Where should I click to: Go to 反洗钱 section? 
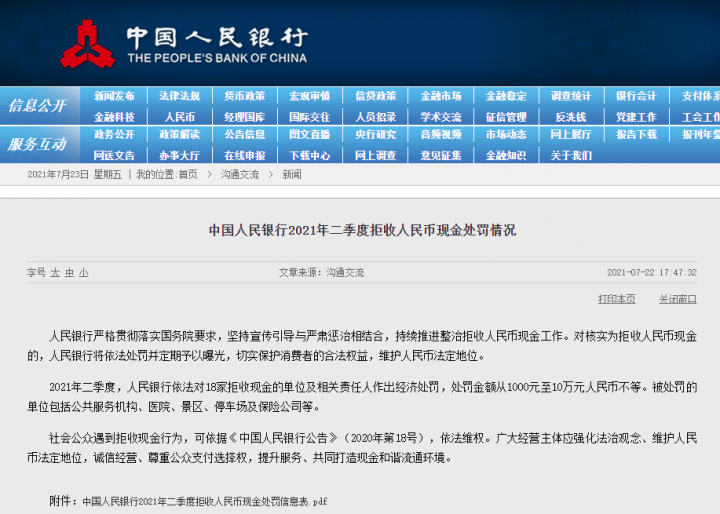pyautogui.click(x=571, y=117)
